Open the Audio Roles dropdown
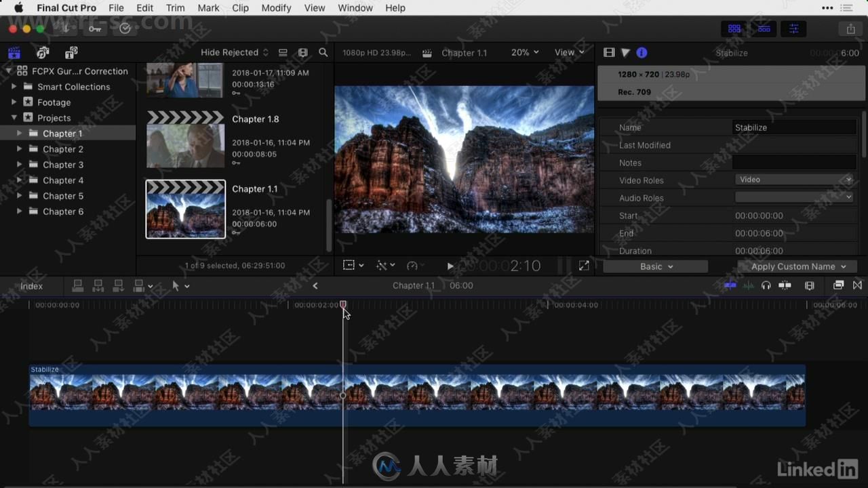Screen dimensions: 868x488 (794, 197)
